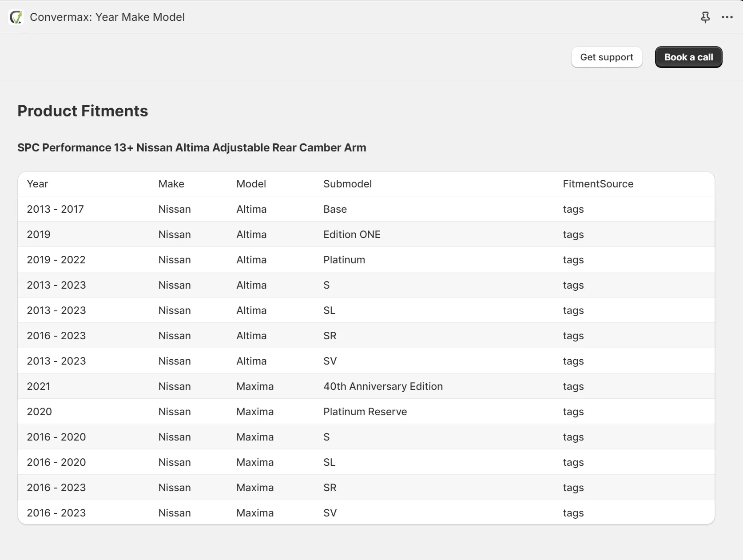Click the Convermax: Year Make Model title
Viewport: 743px width, 560px height.
pyautogui.click(x=107, y=17)
